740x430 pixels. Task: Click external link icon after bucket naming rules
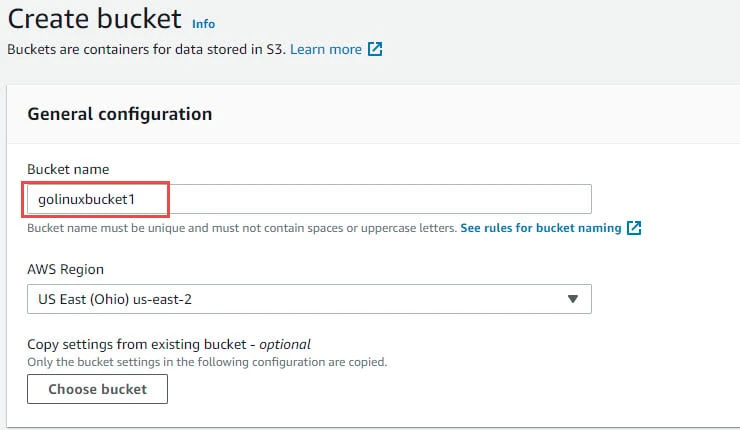pyautogui.click(x=633, y=228)
